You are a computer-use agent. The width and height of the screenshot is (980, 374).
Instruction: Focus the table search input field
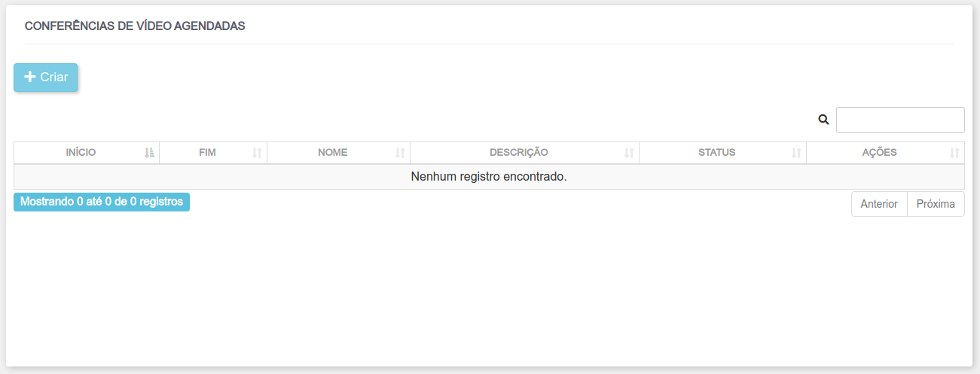coord(900,120)
